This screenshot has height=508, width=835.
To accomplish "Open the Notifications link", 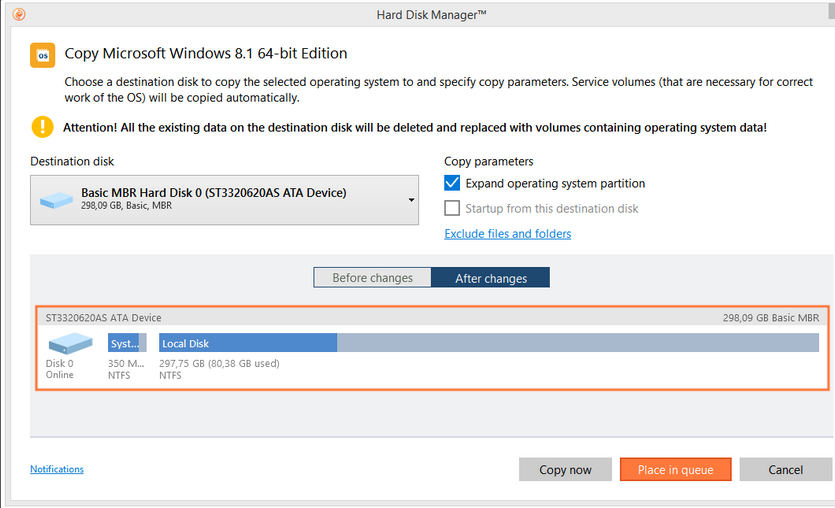I will [x=57, y=469].
